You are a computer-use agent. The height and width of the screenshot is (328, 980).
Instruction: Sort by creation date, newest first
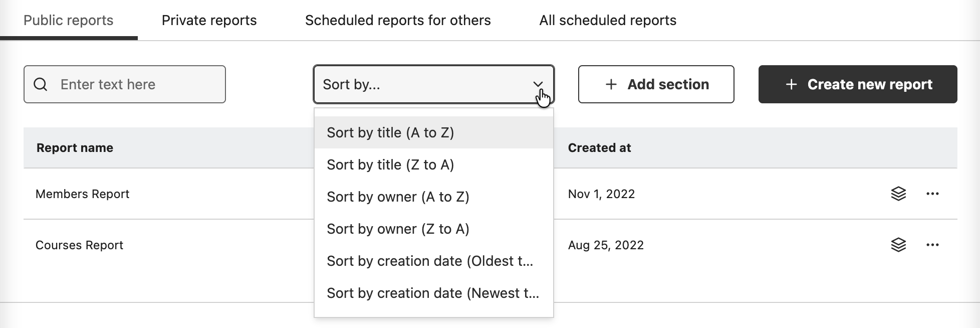[432, 293]
